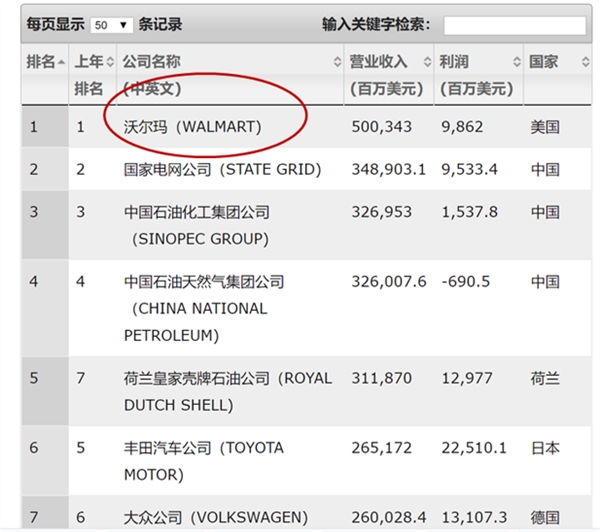The width and height of the screenshot is (600, 532).
Task: Click sort icon in 营业收入 header
Action: [427, 62]
